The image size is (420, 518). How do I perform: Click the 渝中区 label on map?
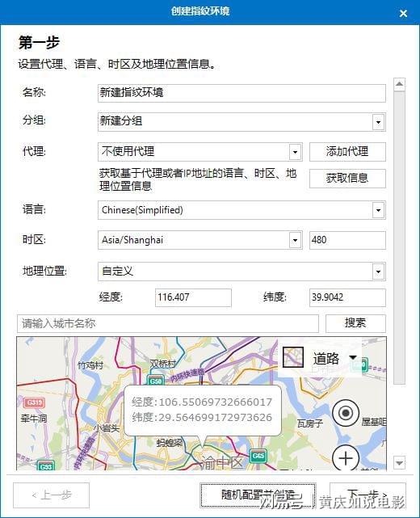click(x=222, y=462)
